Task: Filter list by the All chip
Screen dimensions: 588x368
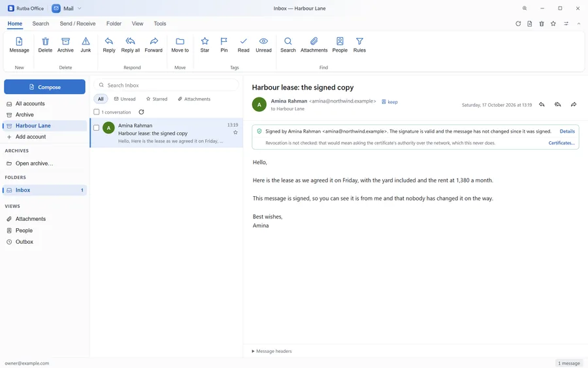Action: click(101, 99)
